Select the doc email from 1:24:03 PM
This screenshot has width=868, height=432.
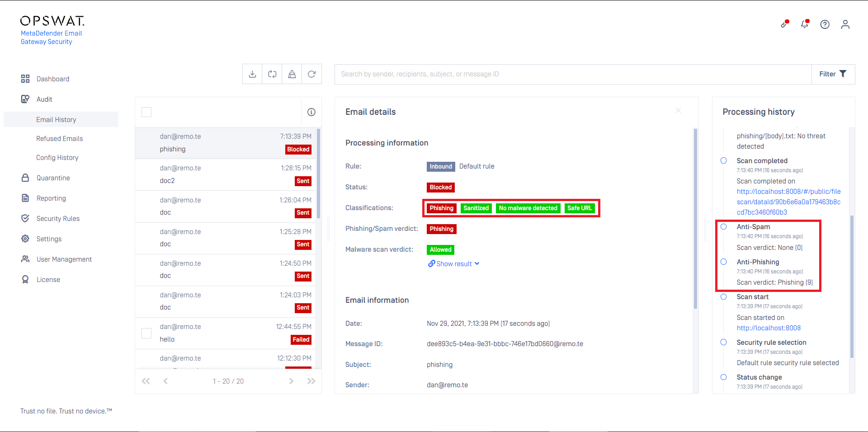click(225, 301)
